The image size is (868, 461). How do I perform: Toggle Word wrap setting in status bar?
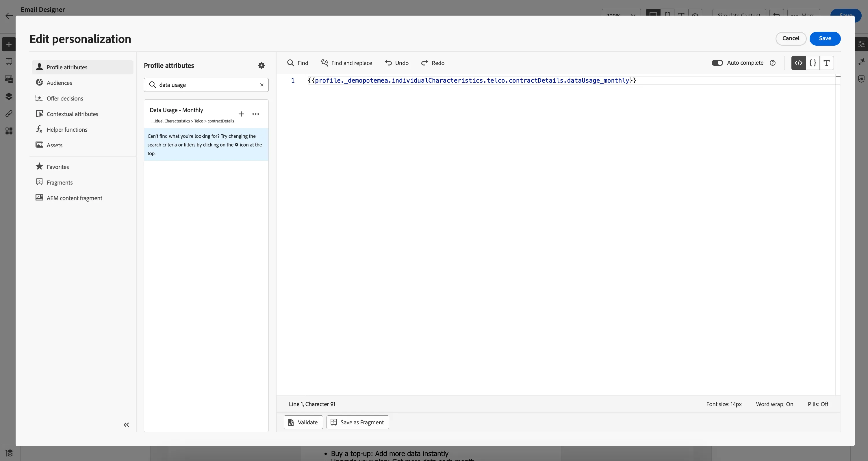774,404
